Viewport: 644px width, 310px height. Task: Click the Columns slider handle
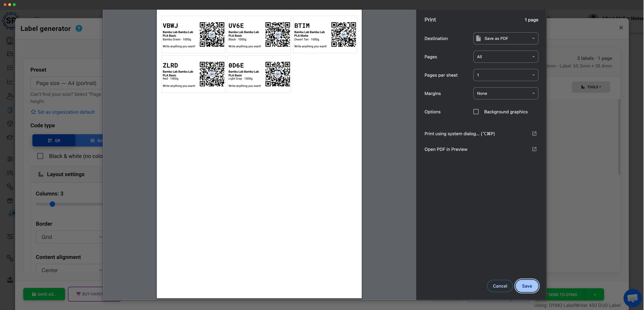52,204
